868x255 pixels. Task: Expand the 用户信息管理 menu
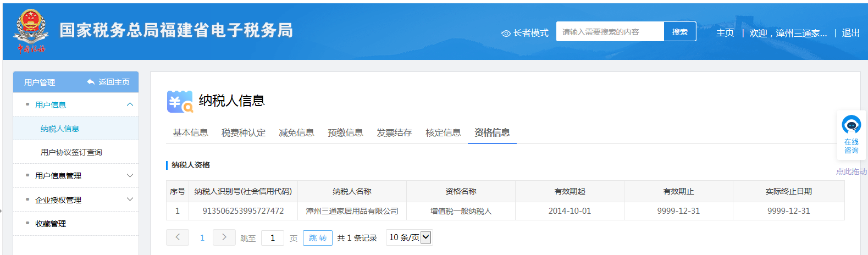click(130, 176)
